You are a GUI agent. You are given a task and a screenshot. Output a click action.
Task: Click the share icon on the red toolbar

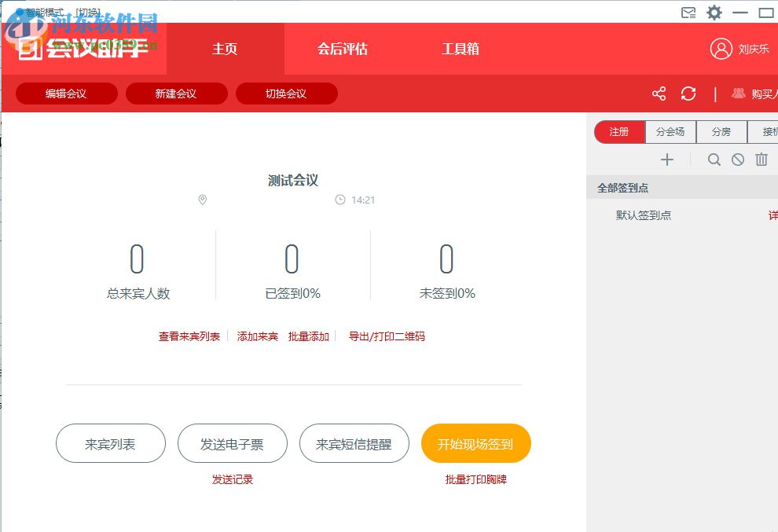(x=659, y=94)
